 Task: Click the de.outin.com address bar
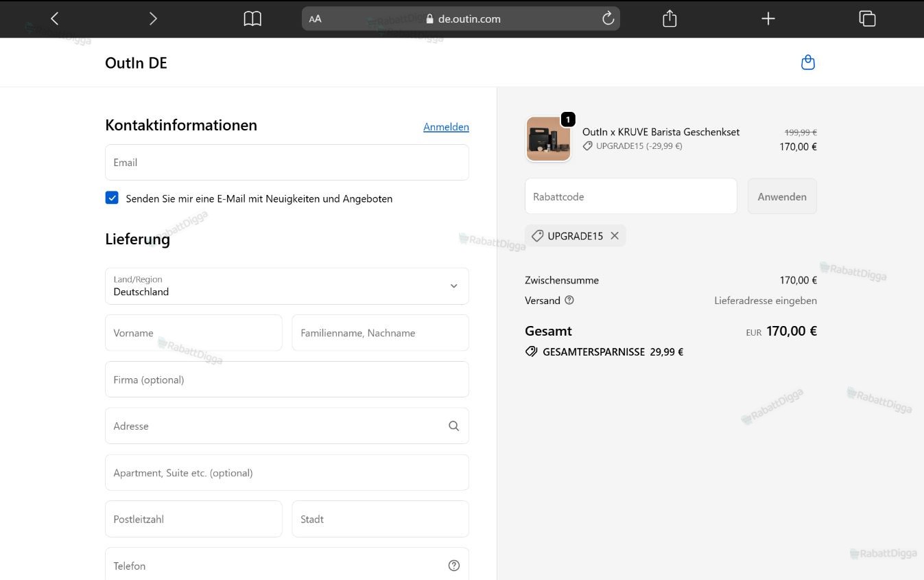click(x=461, y=19)
